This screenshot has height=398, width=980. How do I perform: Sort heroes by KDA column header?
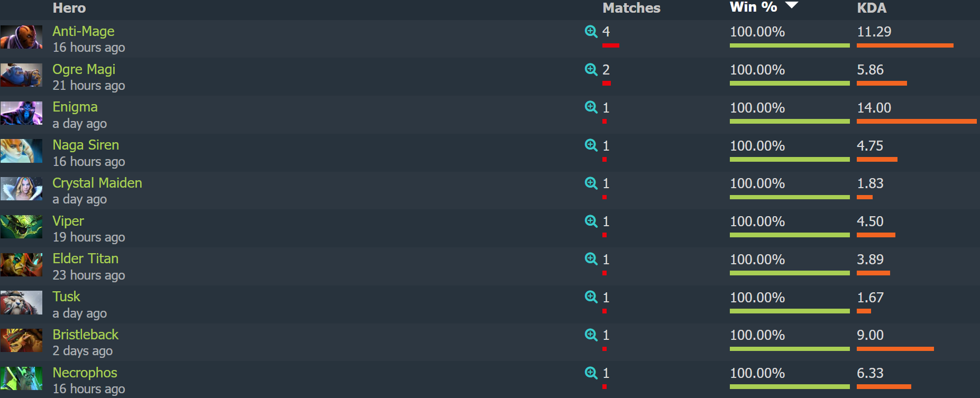pyautogui.click(x=872, y=7)
